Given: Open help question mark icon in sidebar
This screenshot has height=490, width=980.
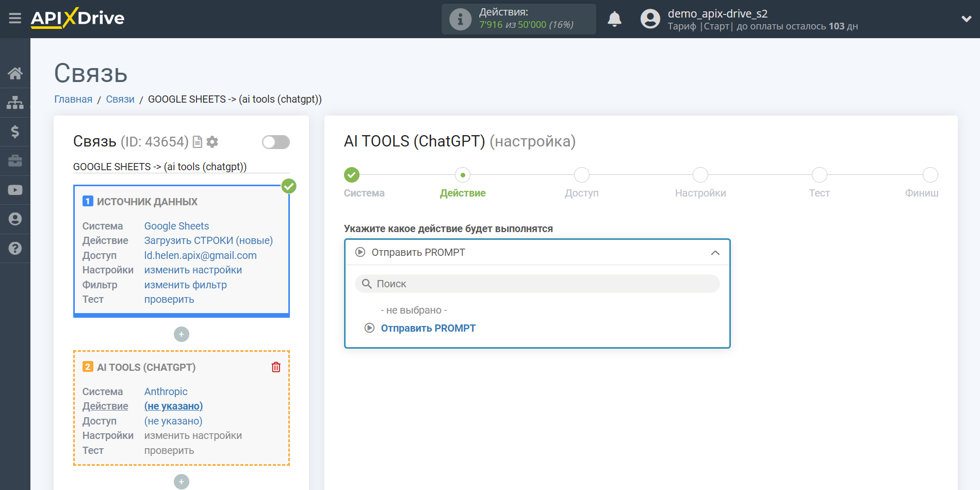Looking at the screenshot, I should (15, 248).
